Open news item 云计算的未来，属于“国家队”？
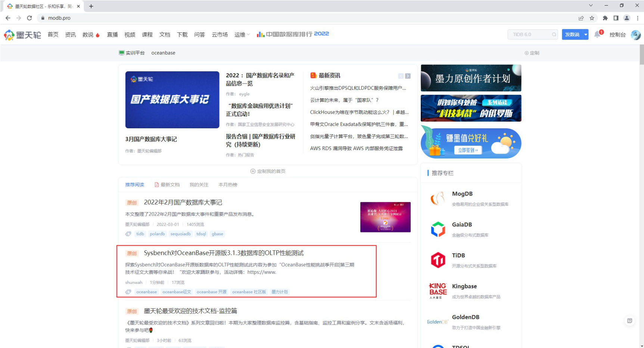This screenshot has height=348, width=644. pyautogui.click(x=344, y=100)
